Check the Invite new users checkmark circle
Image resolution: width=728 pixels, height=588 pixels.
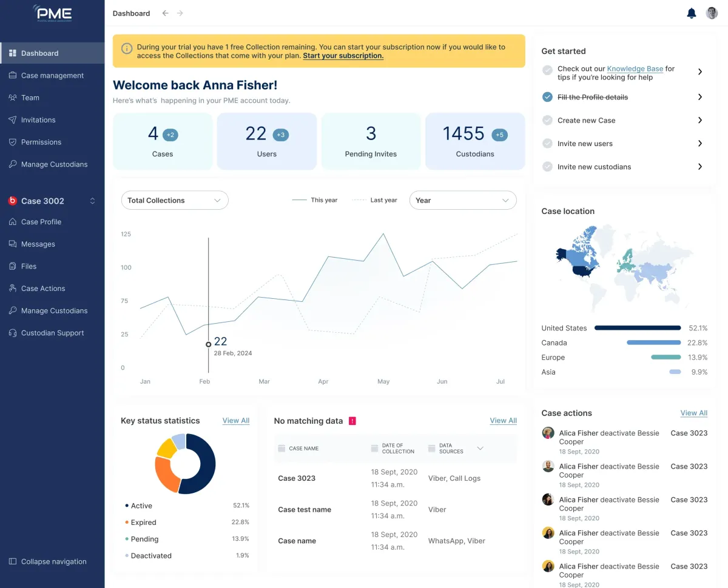point(547,144)
